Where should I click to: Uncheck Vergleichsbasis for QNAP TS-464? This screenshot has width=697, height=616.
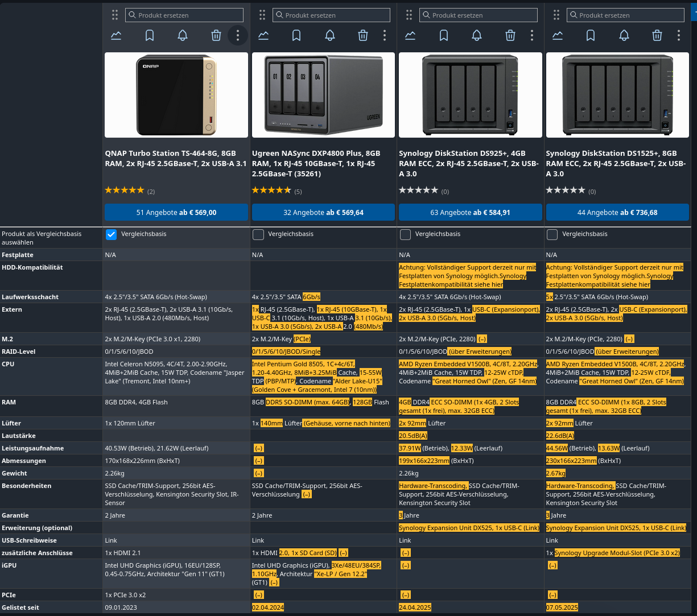pyautogui.click(x=112, y=234)
